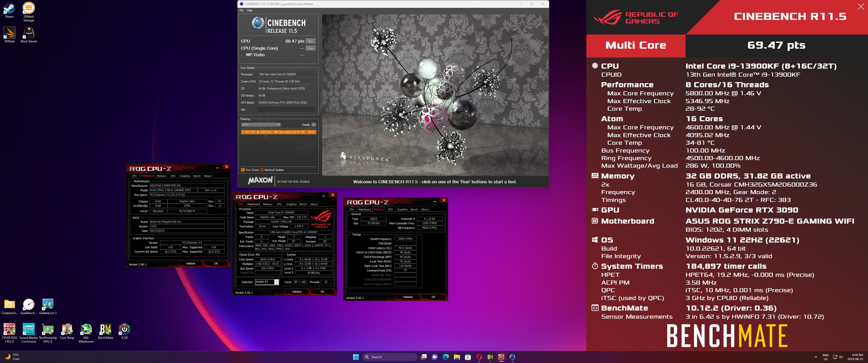The image size is (868, 363).
Task: Switch to Opera browser in the taskbar
Action: [x=479, y=357]
